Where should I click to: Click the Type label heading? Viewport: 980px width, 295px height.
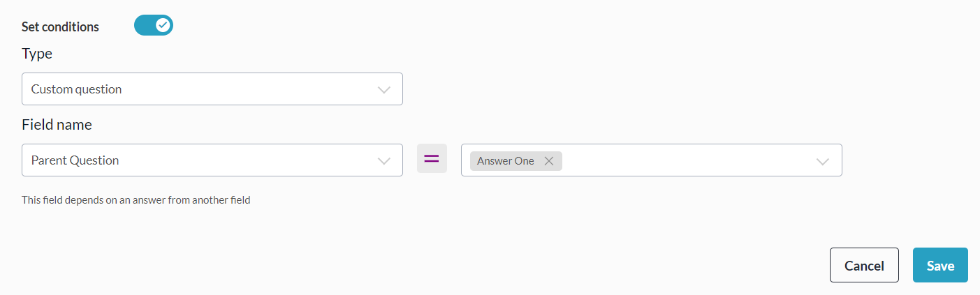pos(37,54)
